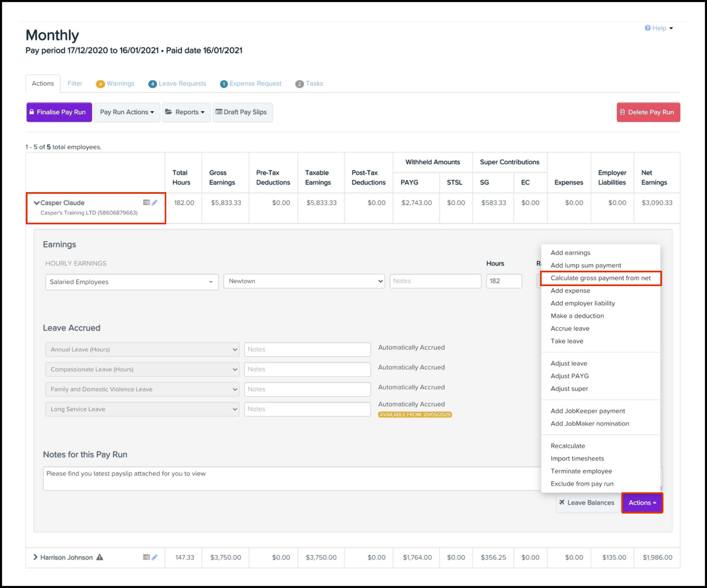Select Calculate gross payment from net
The image size is (707, 588).
pos(600,278)
